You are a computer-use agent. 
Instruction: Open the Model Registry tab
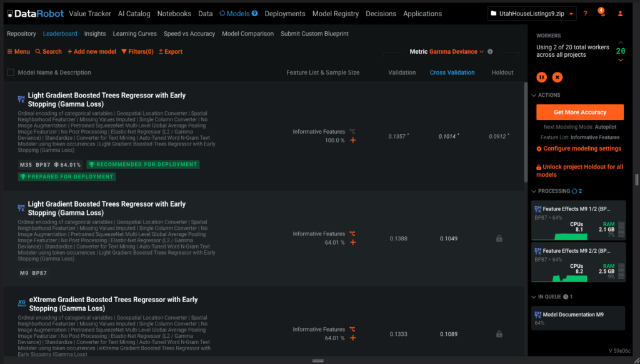(336, 14)
